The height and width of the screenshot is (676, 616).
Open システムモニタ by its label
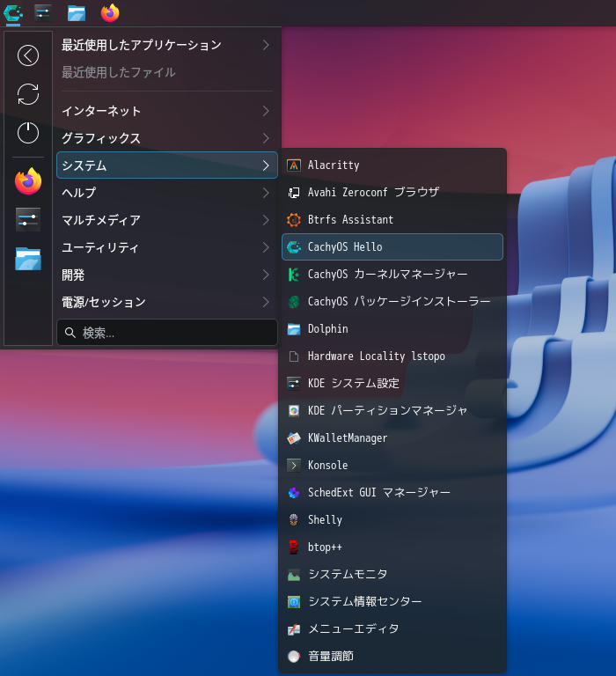348,574
